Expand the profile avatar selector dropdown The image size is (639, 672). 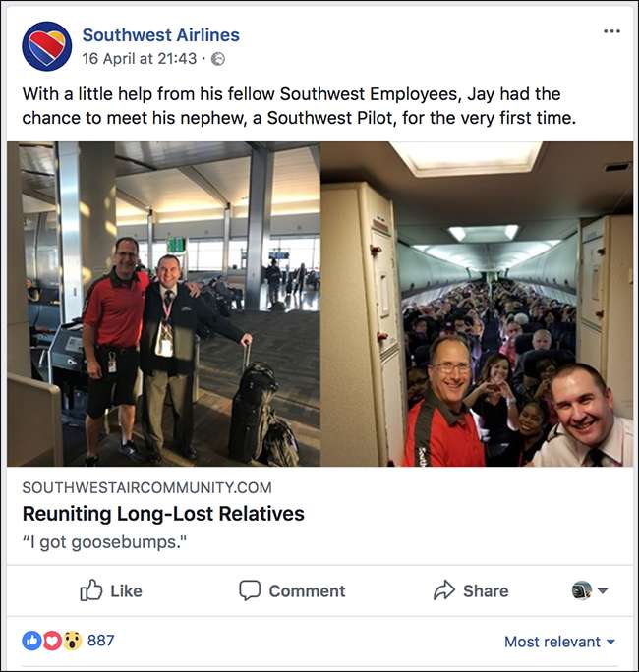[x=590, y=590]
